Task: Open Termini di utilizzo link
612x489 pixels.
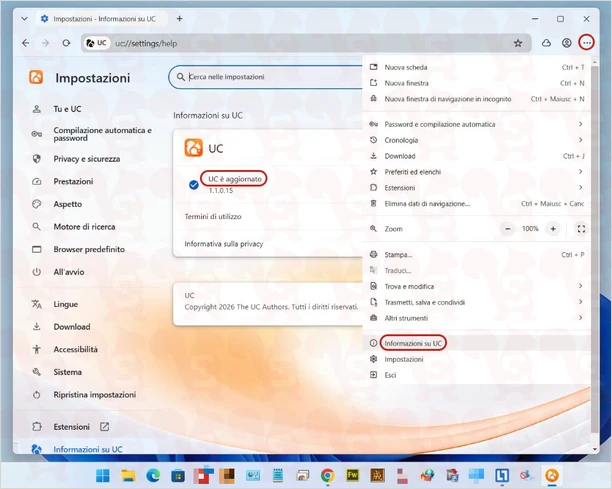Action: coord(213,217)
